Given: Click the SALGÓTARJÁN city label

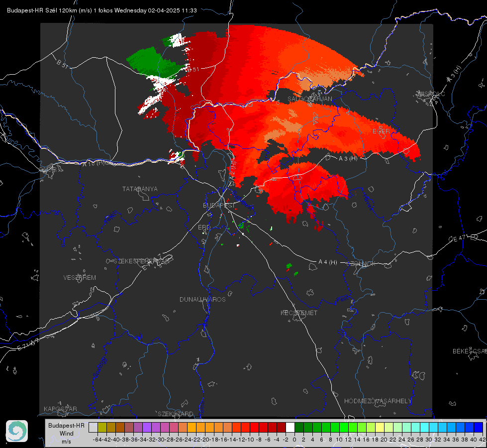Looking at the screenshot, I should pyautogui.click(x=309, y=99).
